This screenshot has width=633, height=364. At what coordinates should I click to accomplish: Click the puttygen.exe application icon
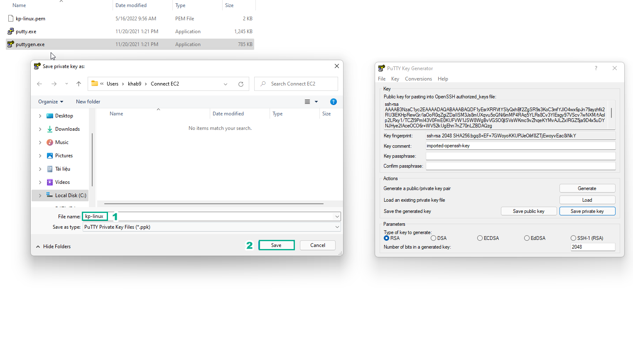(11, 44)
